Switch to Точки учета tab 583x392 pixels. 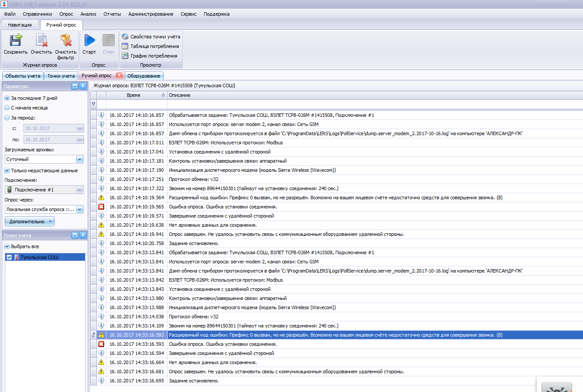click(61, 76)
